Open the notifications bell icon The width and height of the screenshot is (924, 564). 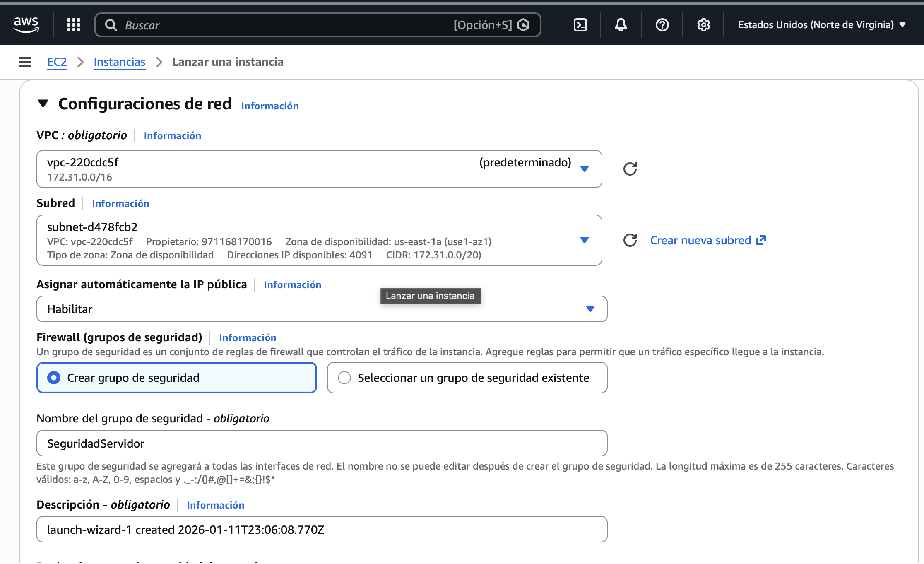pos(621,25)
